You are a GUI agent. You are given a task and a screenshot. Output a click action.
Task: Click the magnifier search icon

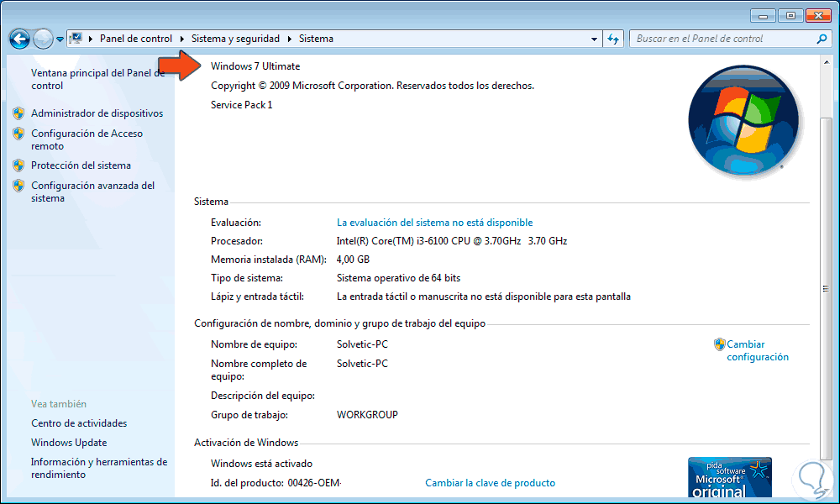click(x=822, y=39)
